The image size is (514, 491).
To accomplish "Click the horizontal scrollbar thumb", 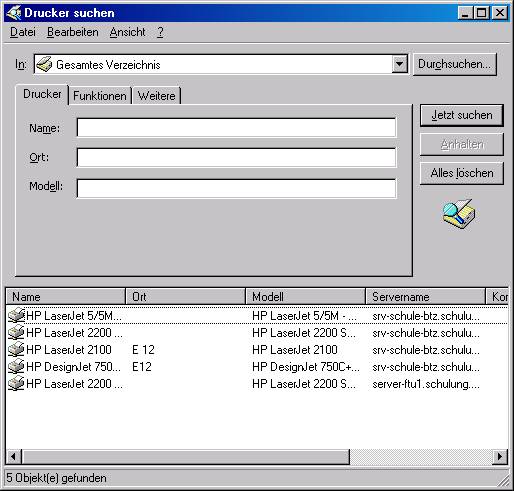I will 186,456.
